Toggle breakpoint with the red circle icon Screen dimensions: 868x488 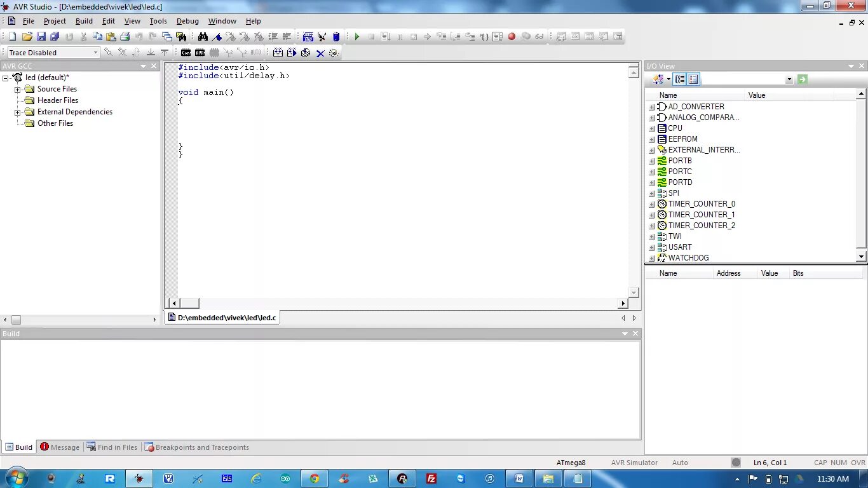pyautogui.click(x=512, y=37)
